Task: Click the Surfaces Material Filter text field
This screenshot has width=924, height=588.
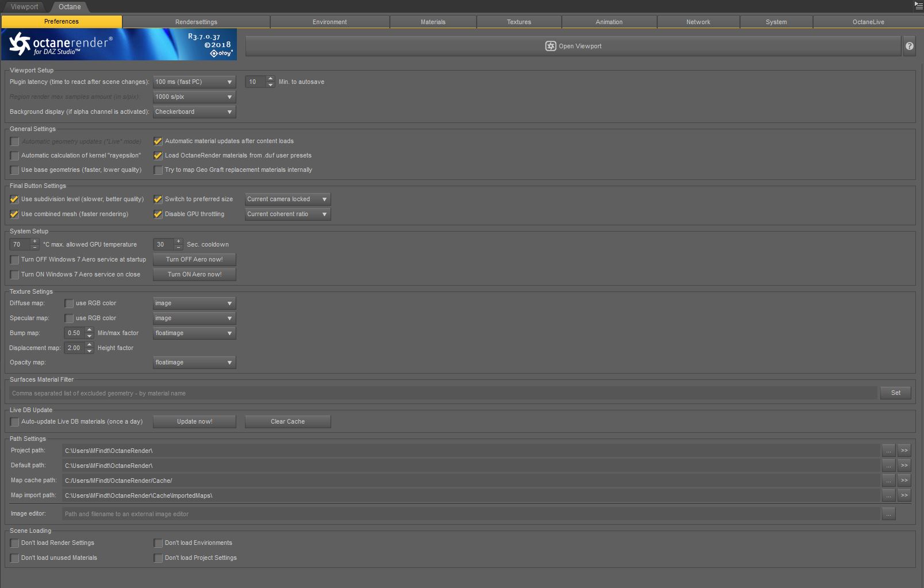Action: click(443, 393)
